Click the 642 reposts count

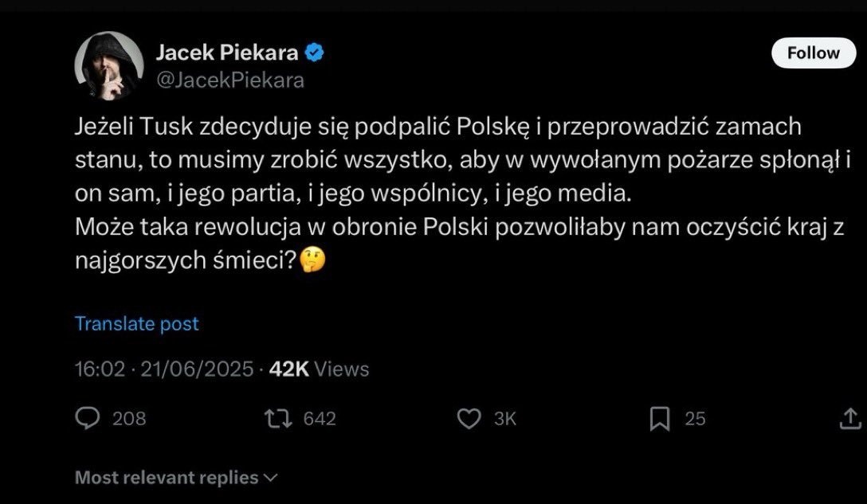[320, 419]
